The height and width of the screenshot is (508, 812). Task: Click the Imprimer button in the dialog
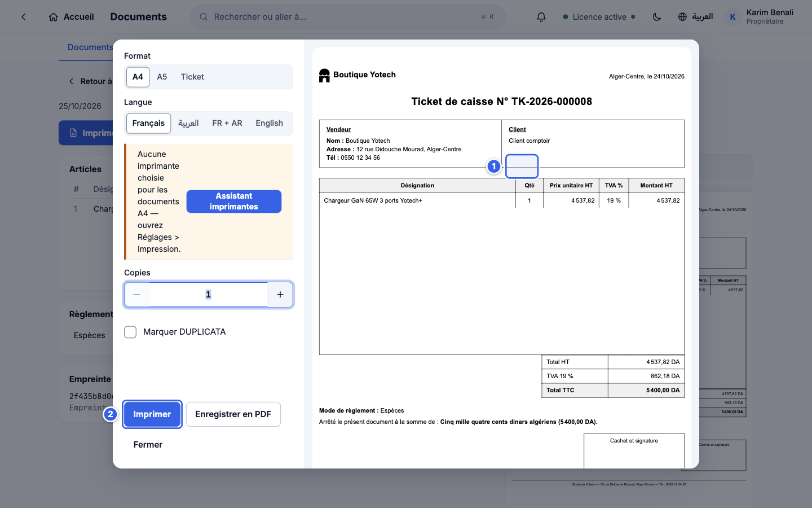pyautogui.click(x=152, y=414)
